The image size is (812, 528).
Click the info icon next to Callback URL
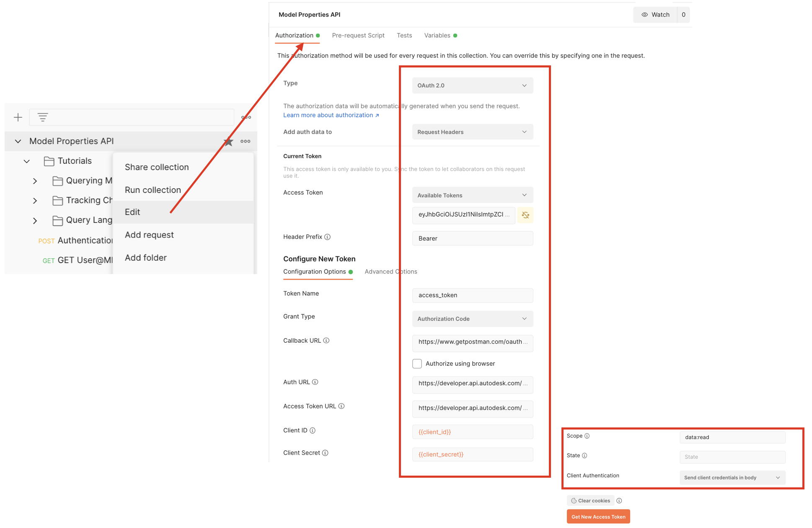(326, 341)
